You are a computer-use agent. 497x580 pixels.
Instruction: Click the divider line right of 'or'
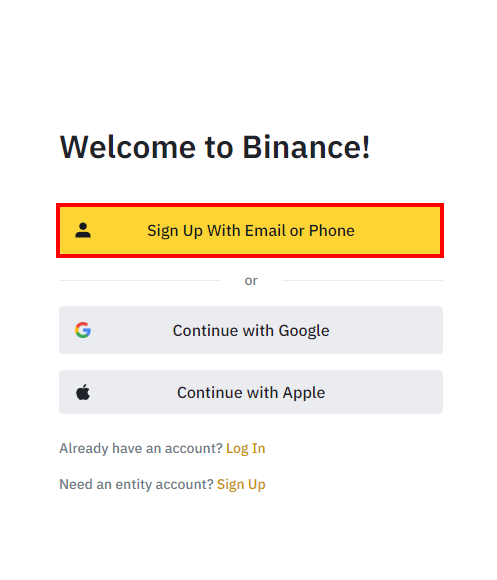(362, 280)
